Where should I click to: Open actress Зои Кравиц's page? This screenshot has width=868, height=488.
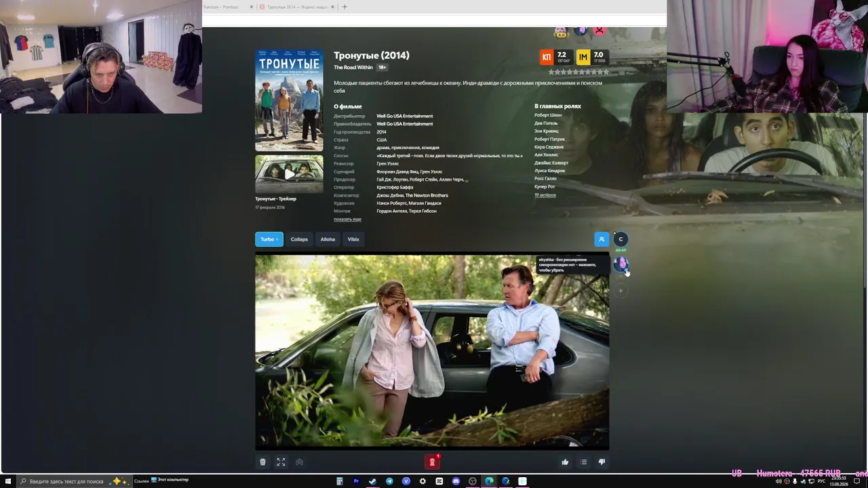547,131
